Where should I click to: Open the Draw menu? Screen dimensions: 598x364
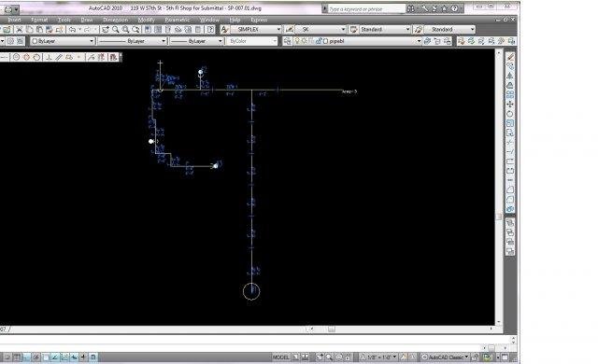pyautogui.click(x=87, y=20)
